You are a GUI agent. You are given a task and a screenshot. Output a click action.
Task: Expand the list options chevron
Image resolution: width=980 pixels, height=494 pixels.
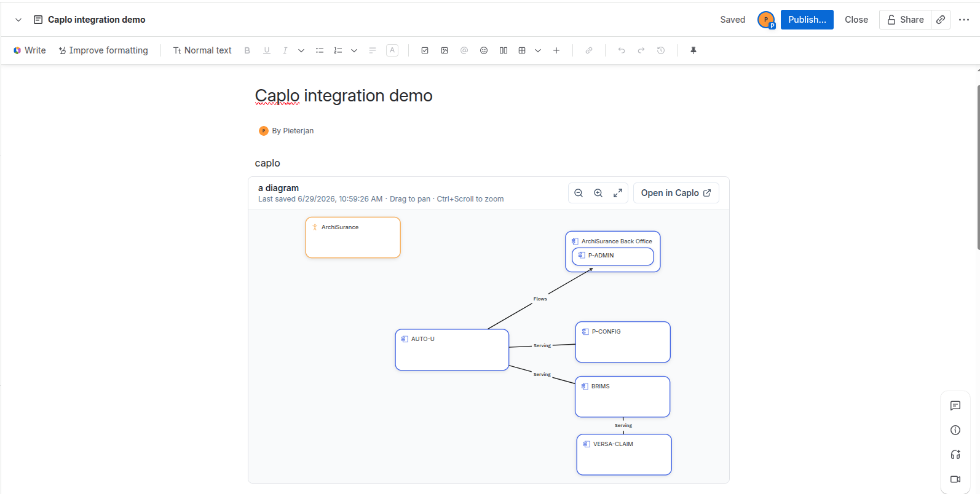(x=354, y=50)
